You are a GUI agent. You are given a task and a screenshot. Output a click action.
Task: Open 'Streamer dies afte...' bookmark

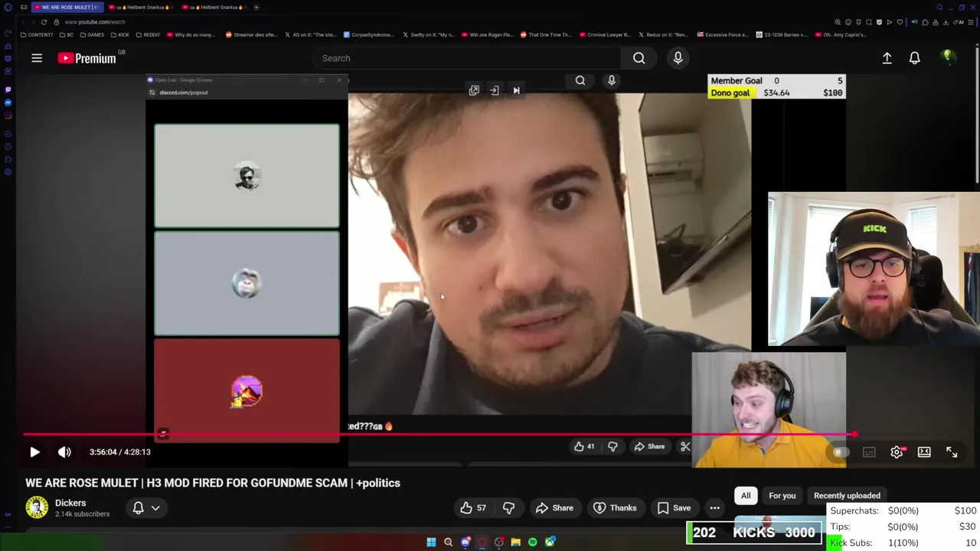251,34
